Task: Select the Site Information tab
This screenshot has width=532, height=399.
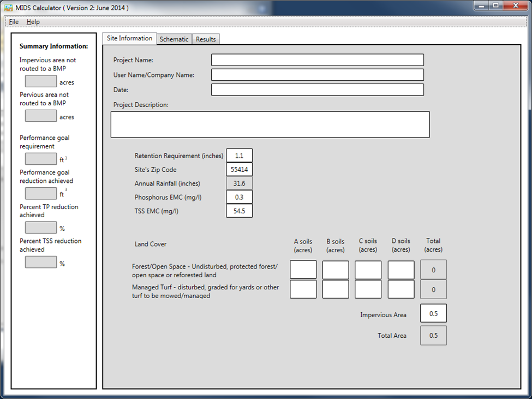Action: pyautogui.click(x=129, y=39)
